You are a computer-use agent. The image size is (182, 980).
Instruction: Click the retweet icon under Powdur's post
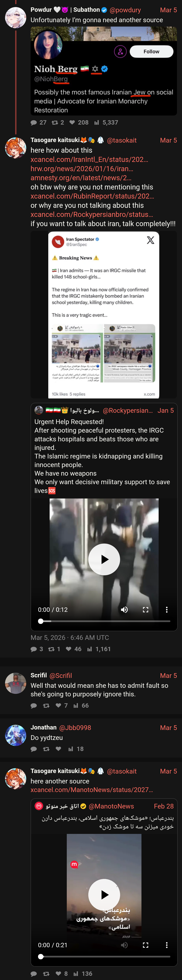click(55, 123)
